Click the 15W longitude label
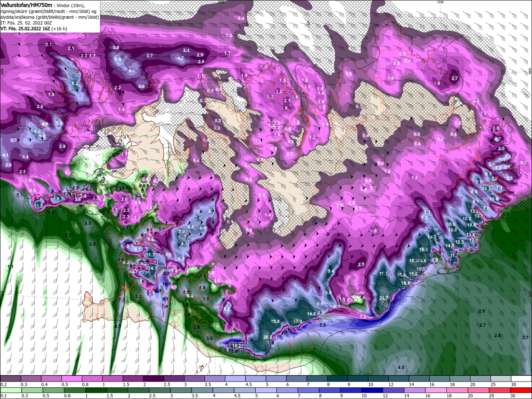Image resolution: width=532 pixels, height=399 pixels. (440, 2)
